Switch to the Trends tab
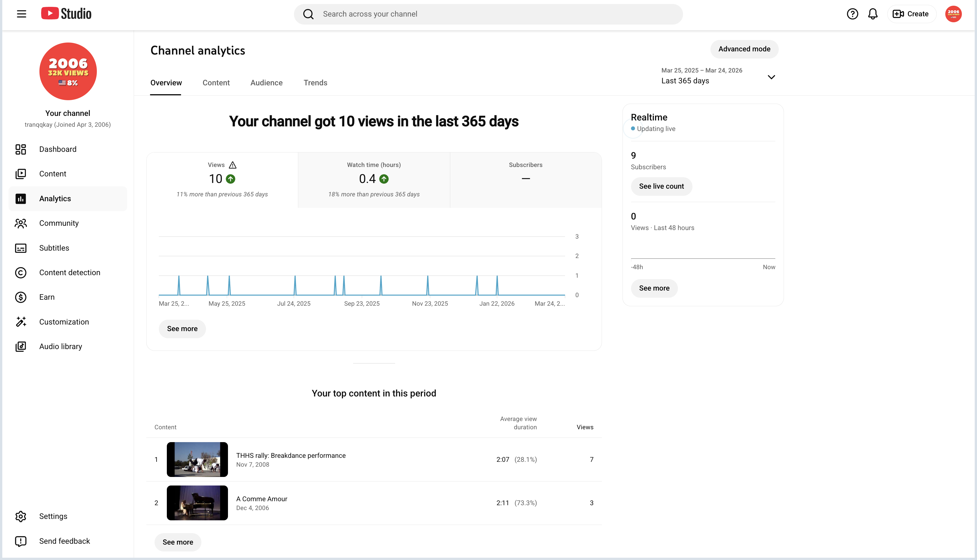 click(315, 83)
